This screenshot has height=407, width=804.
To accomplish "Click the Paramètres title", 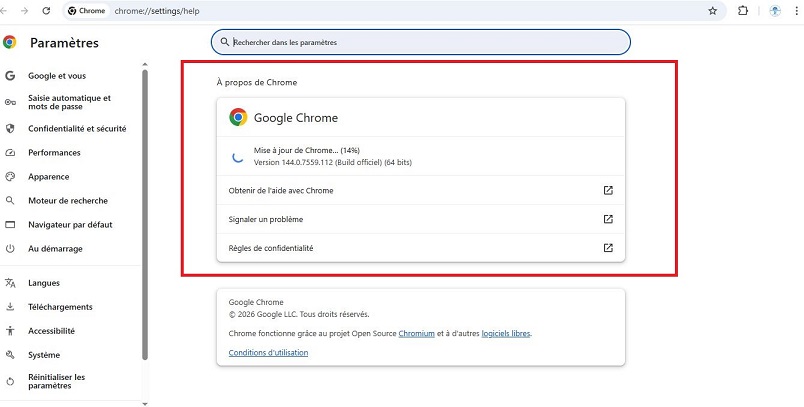I will click(x=64, y=43).
